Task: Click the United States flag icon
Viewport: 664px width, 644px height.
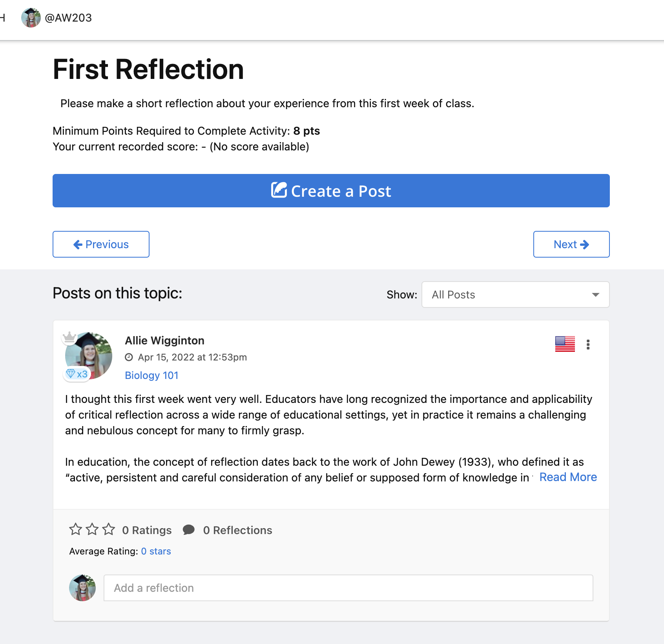Action: tap(565, 344)
